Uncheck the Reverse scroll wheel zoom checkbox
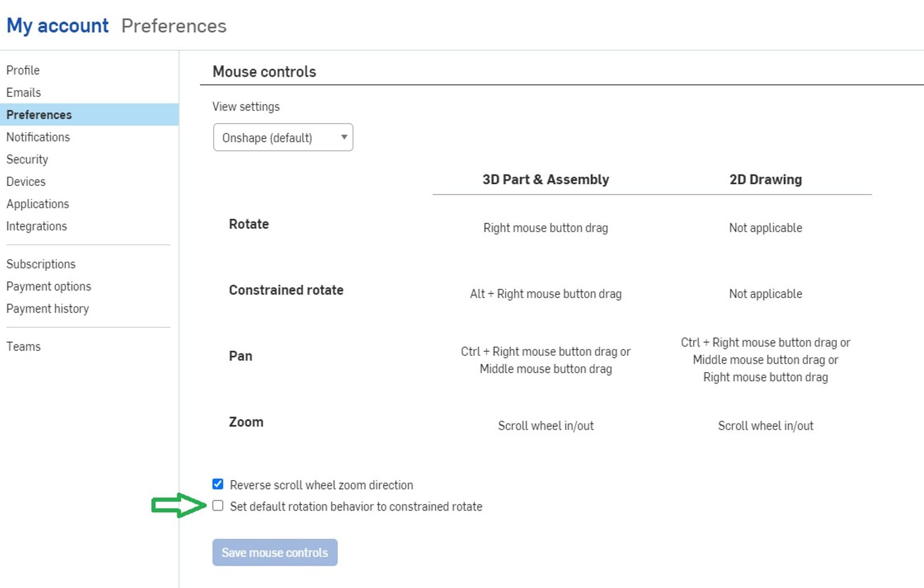 tap(218, 485)
